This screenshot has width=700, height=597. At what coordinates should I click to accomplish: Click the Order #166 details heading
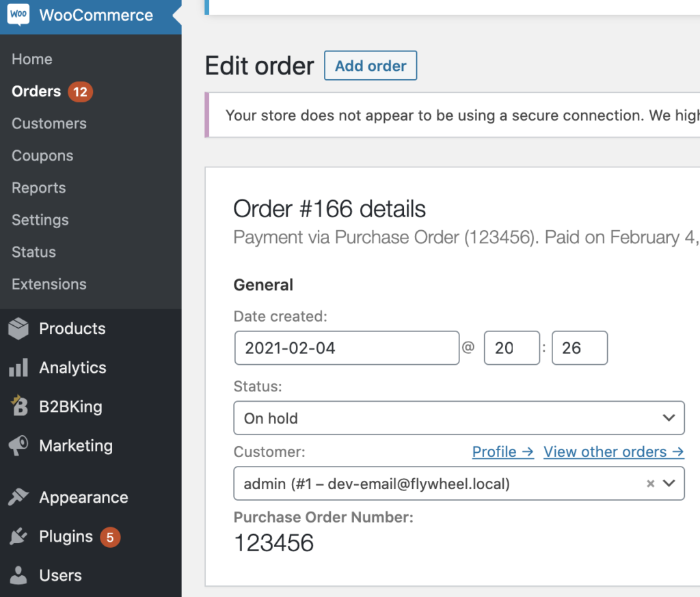tap(329, 209)
